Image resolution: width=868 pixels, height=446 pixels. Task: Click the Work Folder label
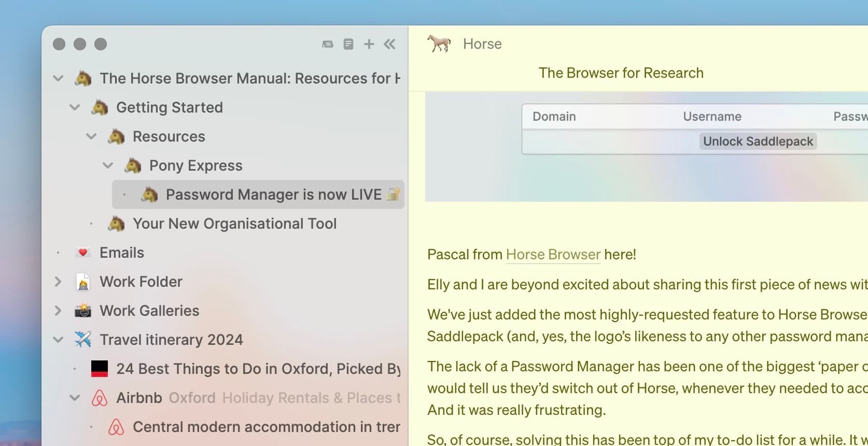(141, 282)
